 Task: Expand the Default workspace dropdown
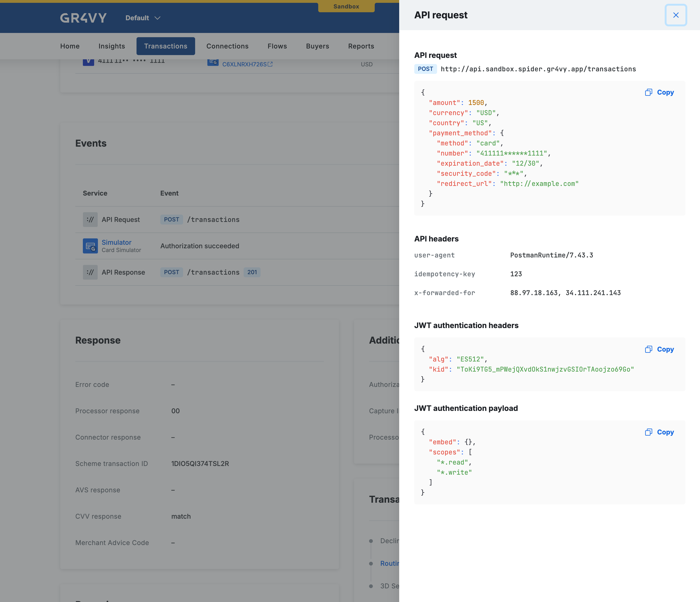[x=142, y=18]
